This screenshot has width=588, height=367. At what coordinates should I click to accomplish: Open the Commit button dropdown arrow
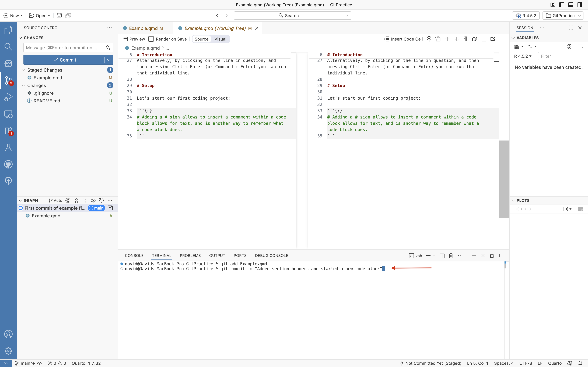109,60
